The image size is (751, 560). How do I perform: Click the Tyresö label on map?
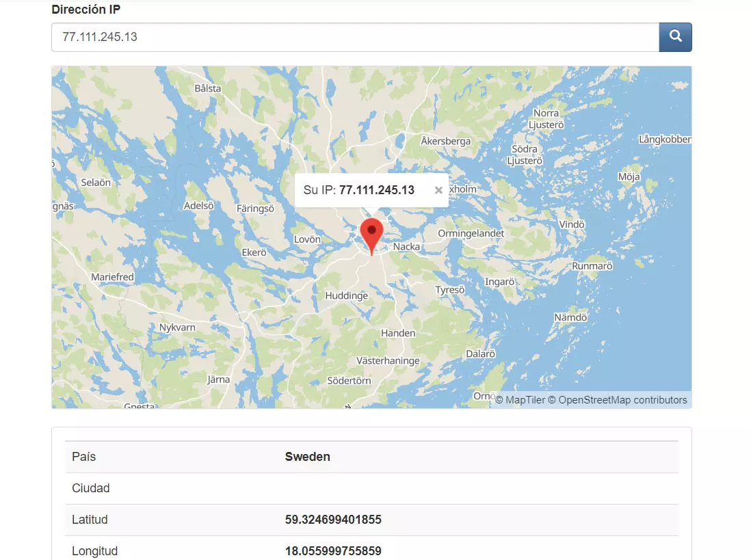pos(449,290)
